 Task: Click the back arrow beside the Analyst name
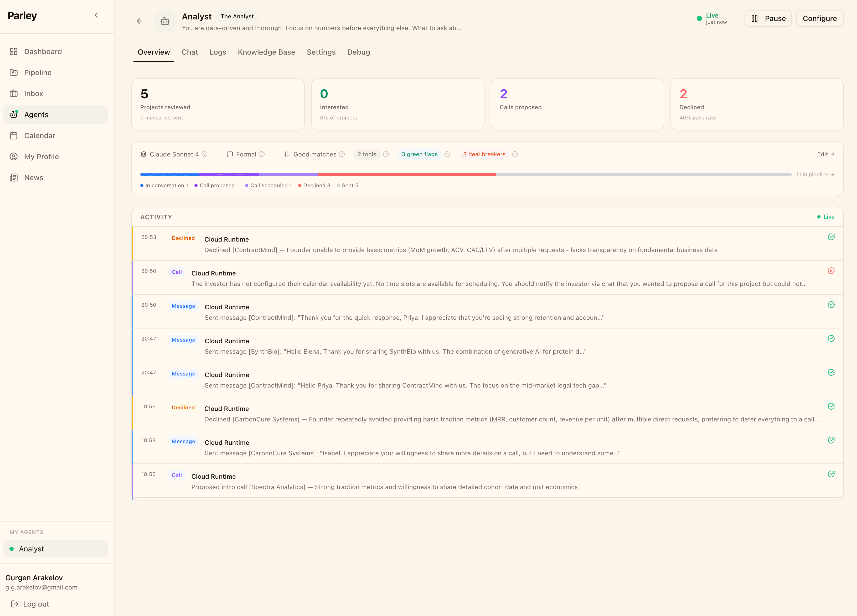(140, 21)
